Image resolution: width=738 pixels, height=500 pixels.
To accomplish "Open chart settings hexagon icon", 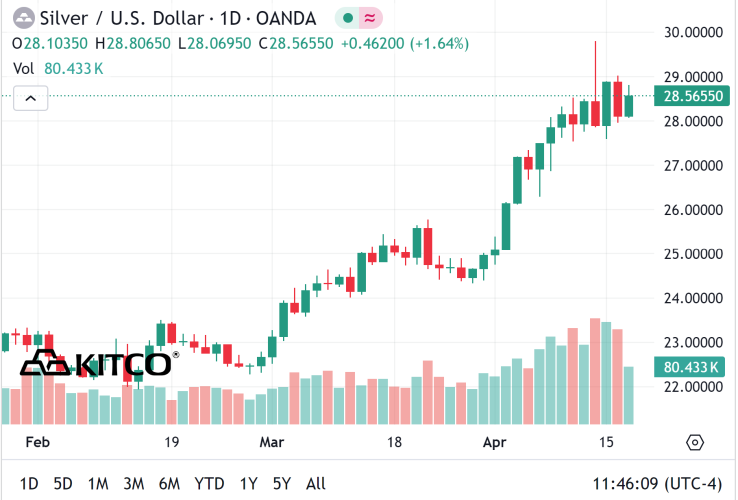I will coord(695,443).
